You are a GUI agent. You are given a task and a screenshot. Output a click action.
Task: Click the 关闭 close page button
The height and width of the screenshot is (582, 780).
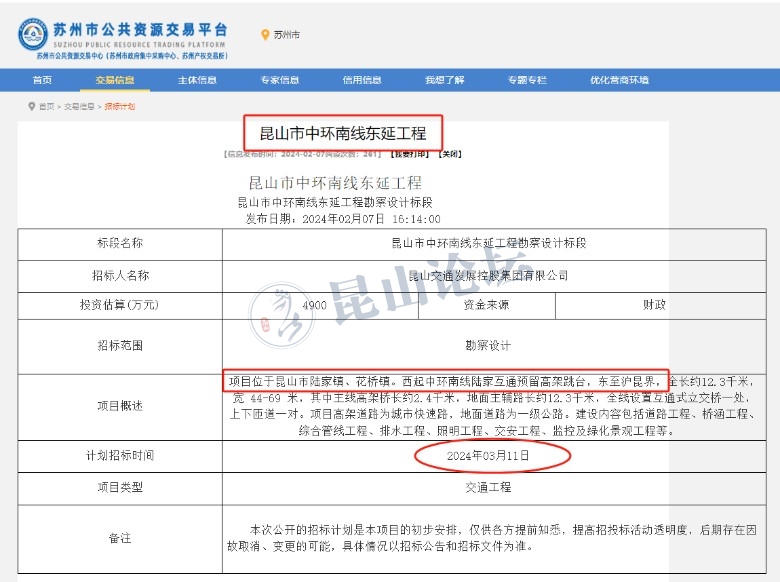[x=451, y=155]
